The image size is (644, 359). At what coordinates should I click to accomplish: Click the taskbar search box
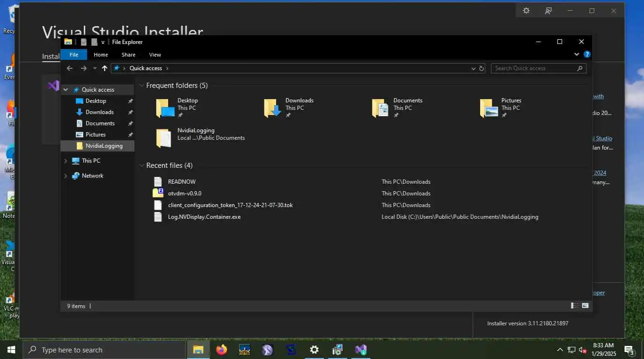click(104, 350)
